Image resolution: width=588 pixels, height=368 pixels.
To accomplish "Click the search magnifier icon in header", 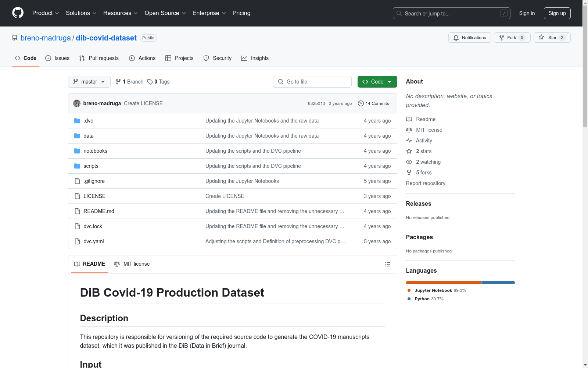I will click(x=399, y=13).
